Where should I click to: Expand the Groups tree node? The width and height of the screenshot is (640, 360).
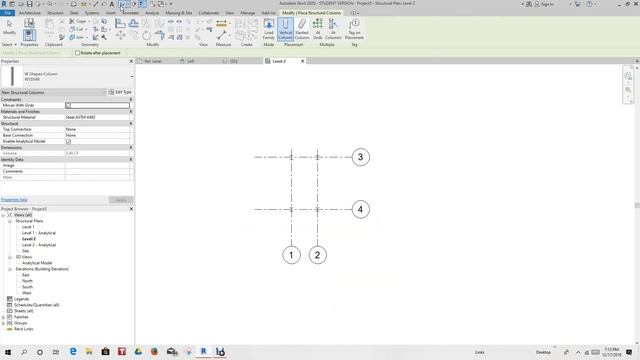coord(3,323)
